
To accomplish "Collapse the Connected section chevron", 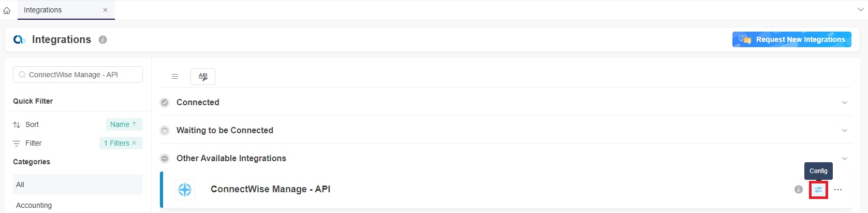I will coord(845,103).
